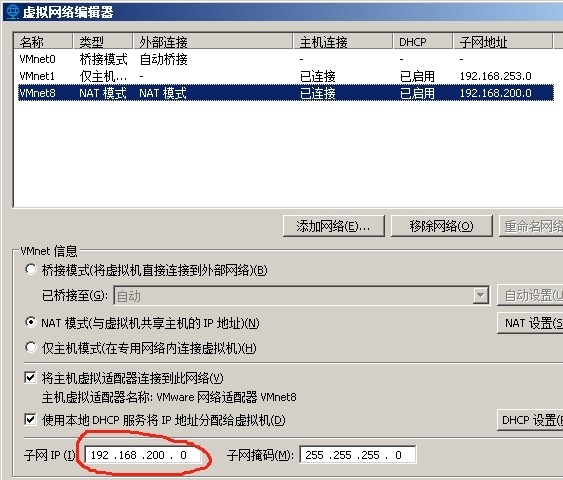Viewport: 563px width, 480px height.
Task: Sort by the 外部连接 column header
Action: (213, 42)
